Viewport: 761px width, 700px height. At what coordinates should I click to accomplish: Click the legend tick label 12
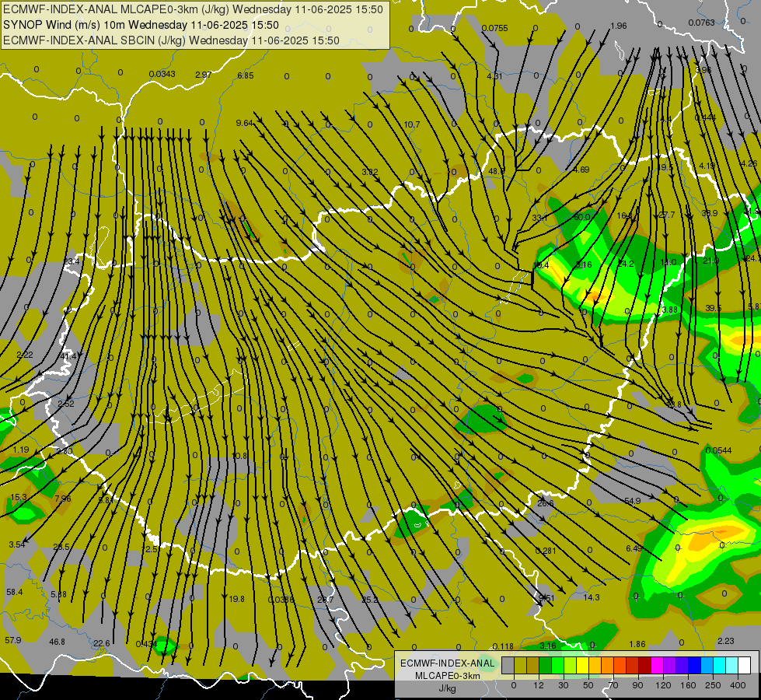tap(539, 685)
